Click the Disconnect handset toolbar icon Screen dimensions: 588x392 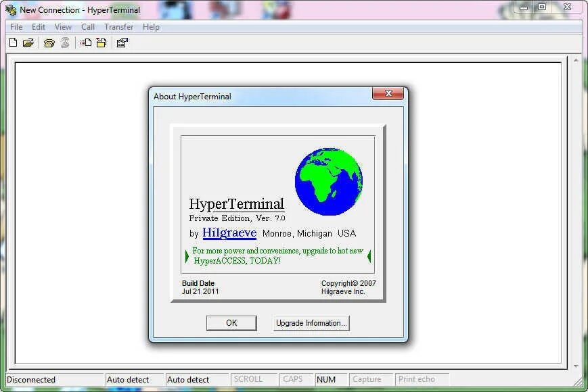tap(65, 43)
